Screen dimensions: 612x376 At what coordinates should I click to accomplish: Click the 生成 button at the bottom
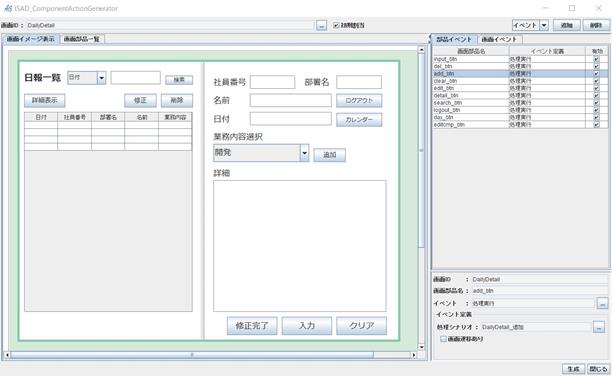tap(573, 369)
